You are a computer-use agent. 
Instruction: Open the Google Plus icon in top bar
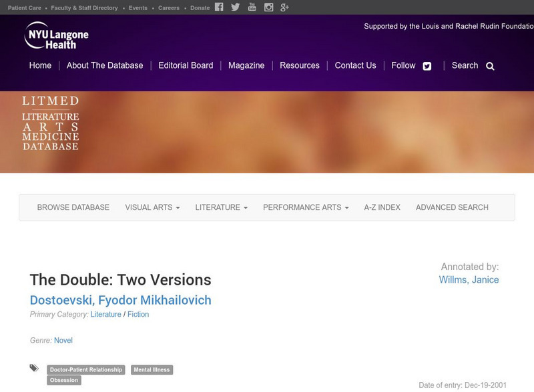(x=285, y=7)
